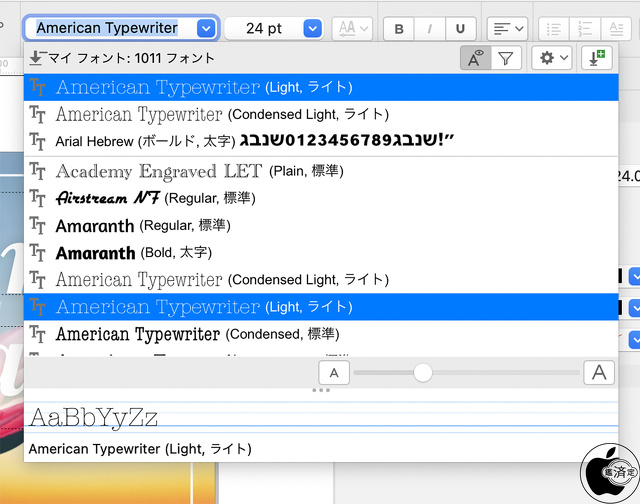Viewport: 640px width, 504px height.
Task: Select Academy Engraved LET (Plain) font
Action: click(x=321, y=171)
